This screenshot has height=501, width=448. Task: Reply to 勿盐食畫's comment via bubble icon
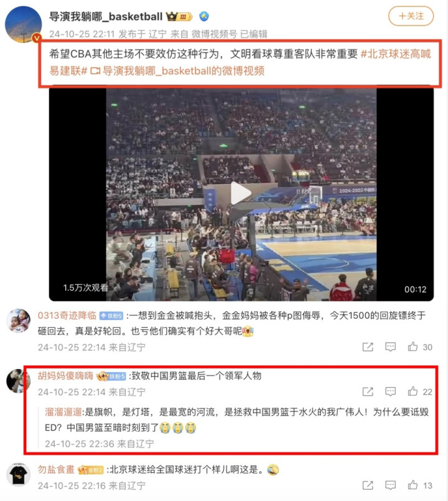(391, 485)
